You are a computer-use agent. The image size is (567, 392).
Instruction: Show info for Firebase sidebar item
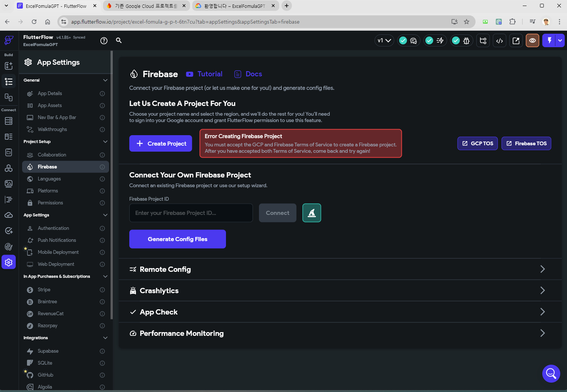coord(102,167)
